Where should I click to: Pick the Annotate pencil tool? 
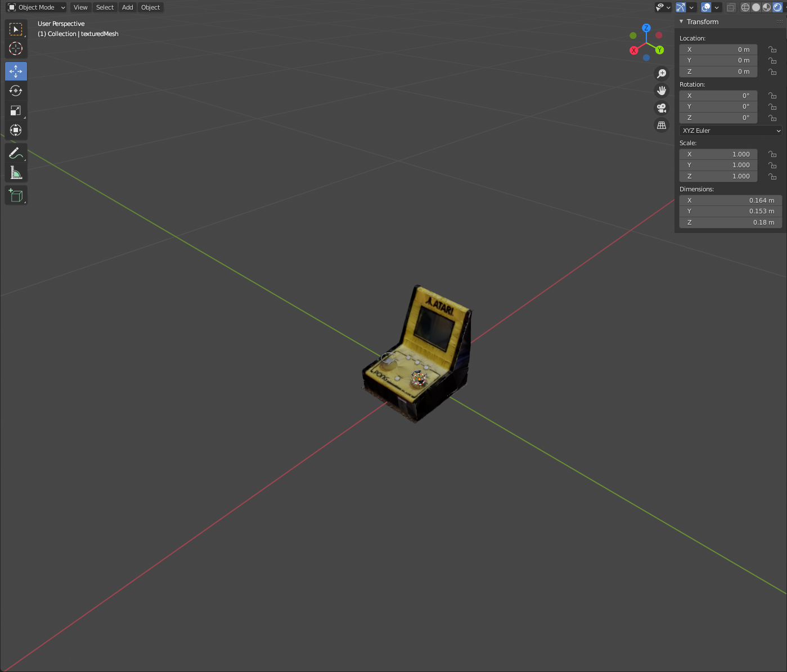pyautogui.click(x=16, y=153)
